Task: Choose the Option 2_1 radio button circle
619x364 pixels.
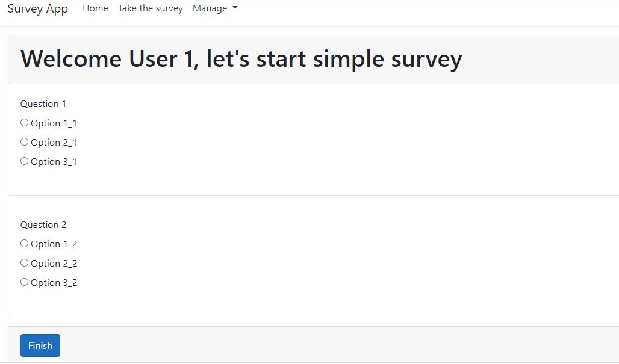Action: point(24,142)
